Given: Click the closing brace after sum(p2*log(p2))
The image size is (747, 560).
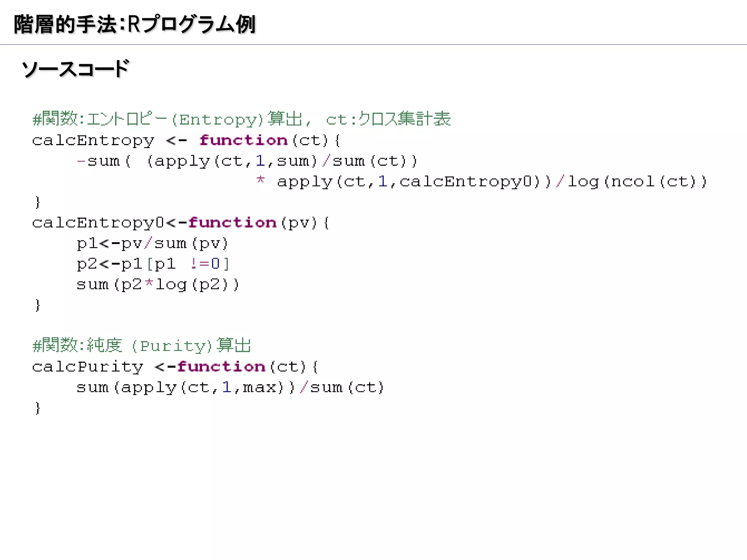Looking at the screenshot, I should [x=37, y=305].
